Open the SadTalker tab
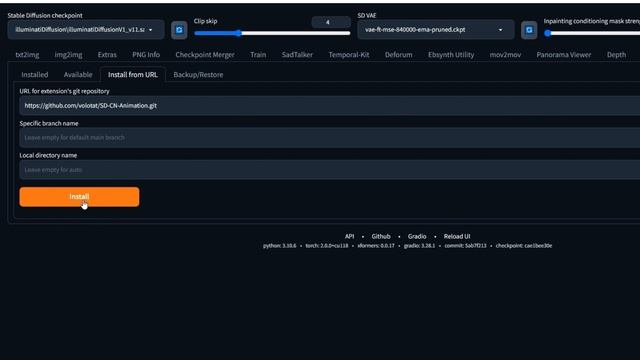The image size is (640, 360). tap(297, 55)
